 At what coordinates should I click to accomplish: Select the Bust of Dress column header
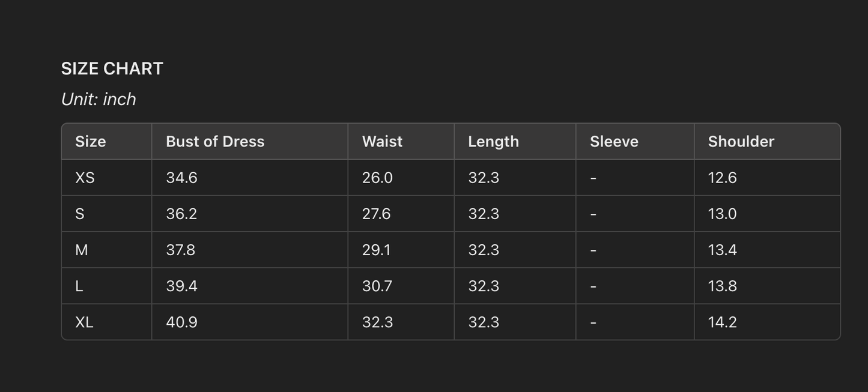pyautogui.click(x=215, y=142)
